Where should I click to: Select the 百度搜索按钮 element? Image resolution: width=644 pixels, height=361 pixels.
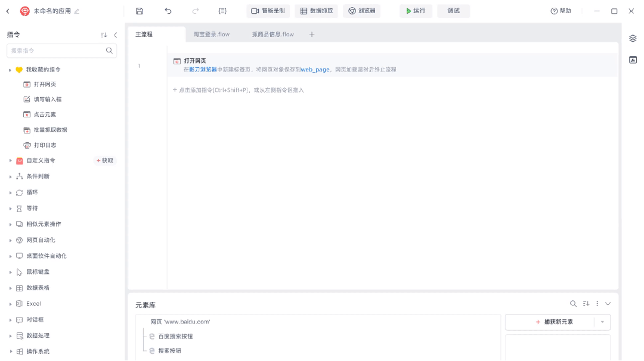pyautogui.click(x=175, y=337)
